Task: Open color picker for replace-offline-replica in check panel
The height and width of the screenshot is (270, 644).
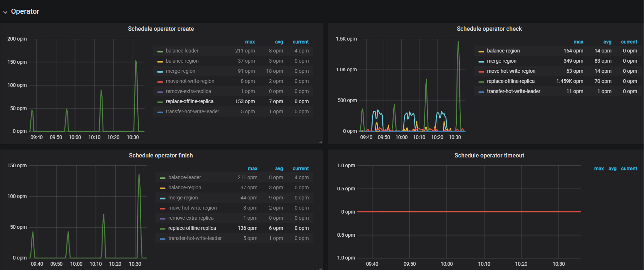Action: coord(481,82)
